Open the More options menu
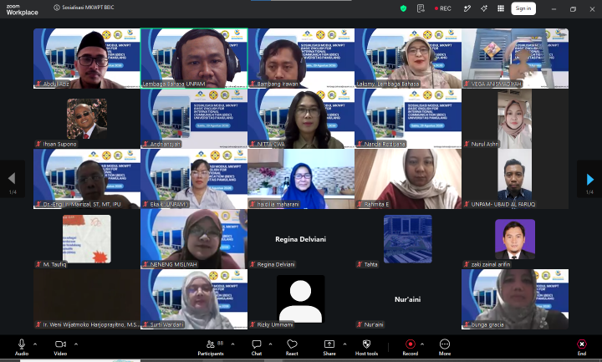 coord(445,347)
